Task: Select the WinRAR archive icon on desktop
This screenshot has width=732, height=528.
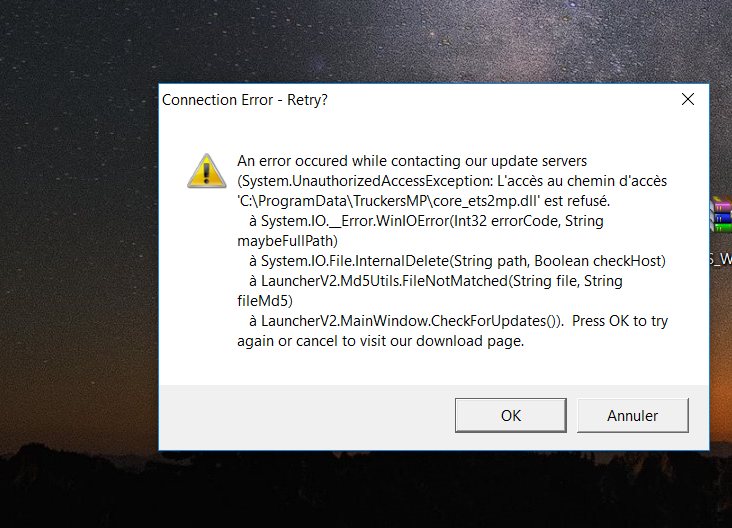Action: tap(721, 214)
